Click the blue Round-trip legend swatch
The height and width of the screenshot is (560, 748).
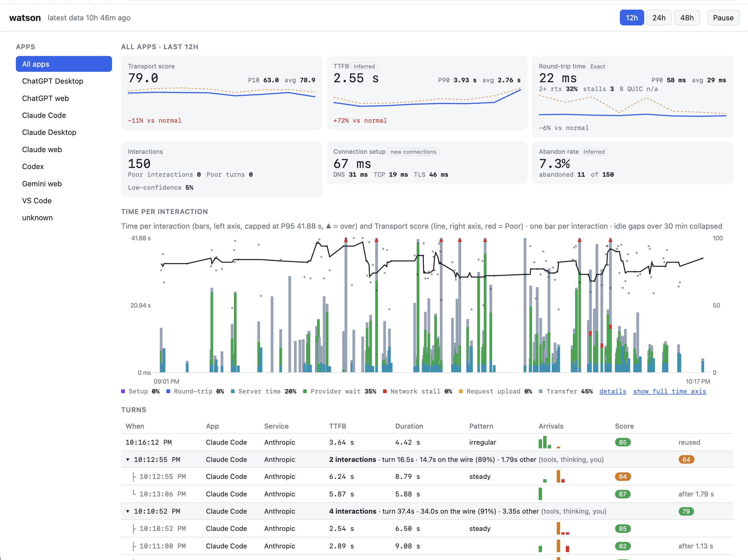(x=168, y=391)
